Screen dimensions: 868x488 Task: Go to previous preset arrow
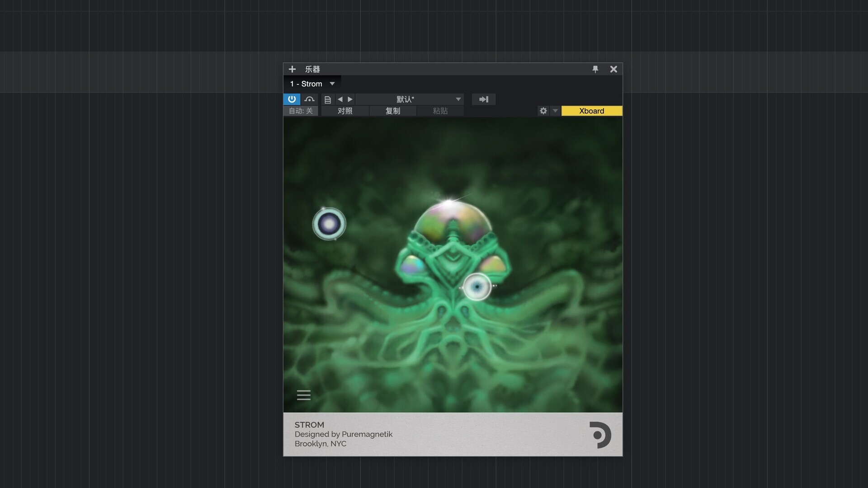[340, 99]
